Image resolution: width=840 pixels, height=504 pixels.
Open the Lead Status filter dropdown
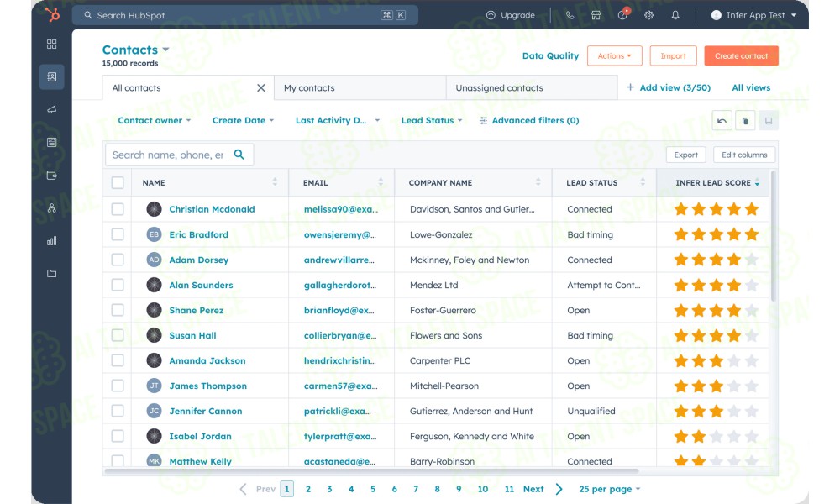click(432, 120)
